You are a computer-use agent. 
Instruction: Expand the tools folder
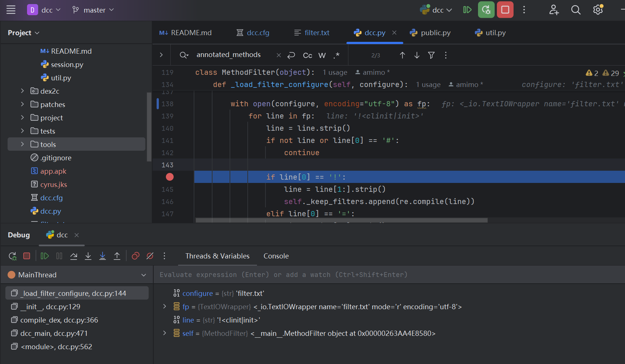pyautogui.click(x=22, y=144)
